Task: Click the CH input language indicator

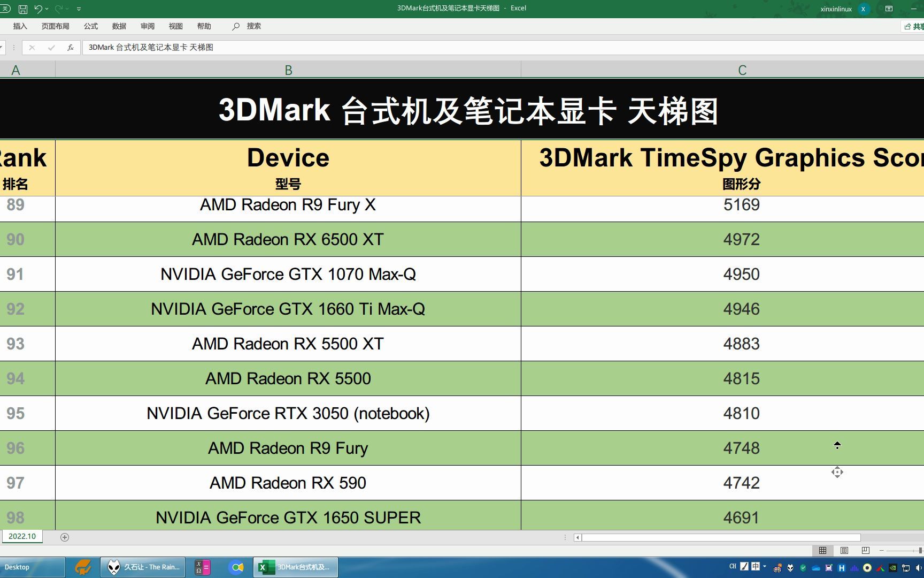Action: coord(733,566)
